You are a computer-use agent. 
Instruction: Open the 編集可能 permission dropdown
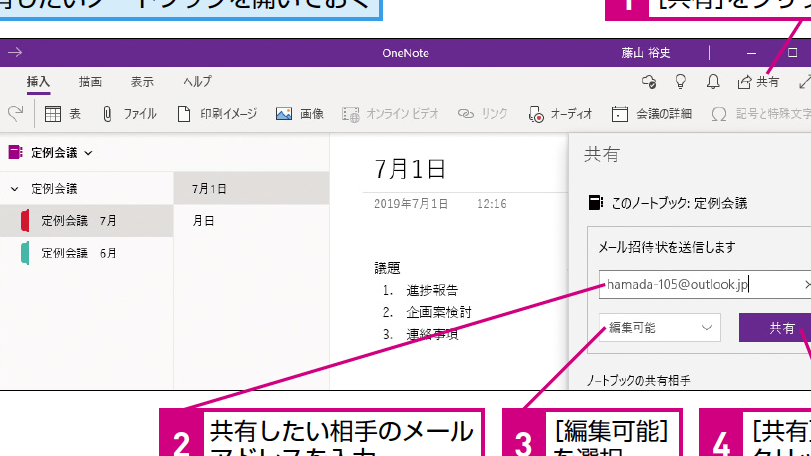[x=659, y=327]
